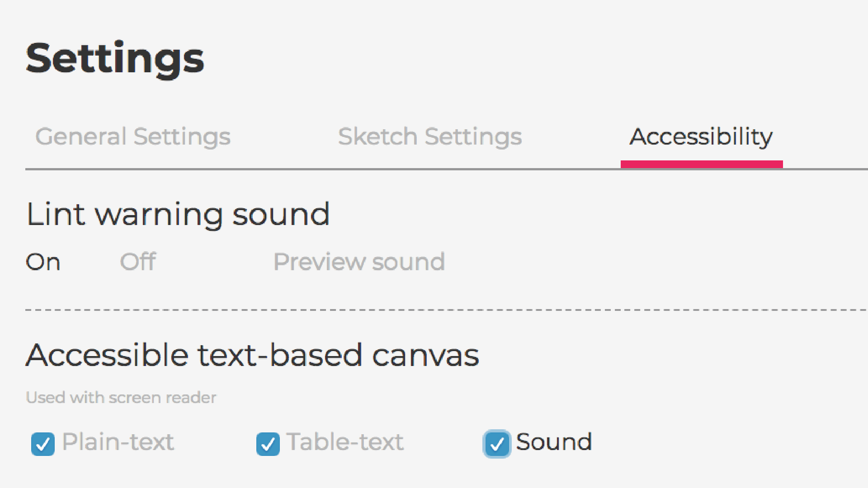The height and width of the screenshot is (488, 868).
Task: Click the blue focus-ringed checkbox
Action: [x=497, y=444]
